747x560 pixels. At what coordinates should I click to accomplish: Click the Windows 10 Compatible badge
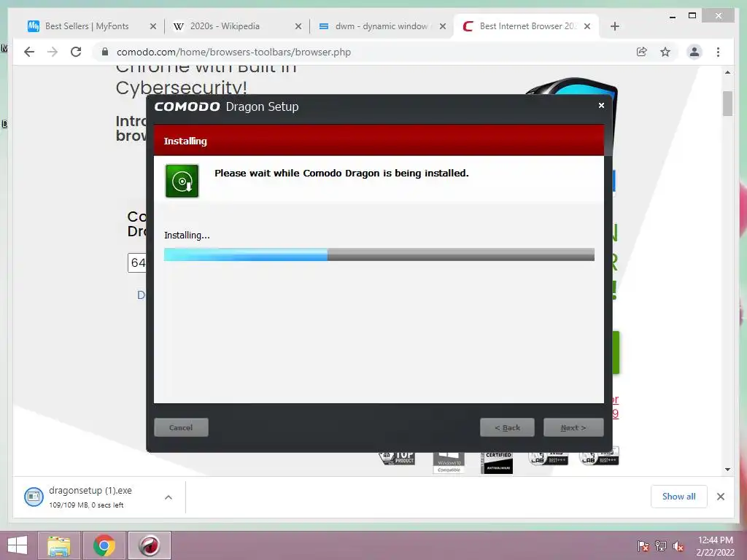(449, 462)
